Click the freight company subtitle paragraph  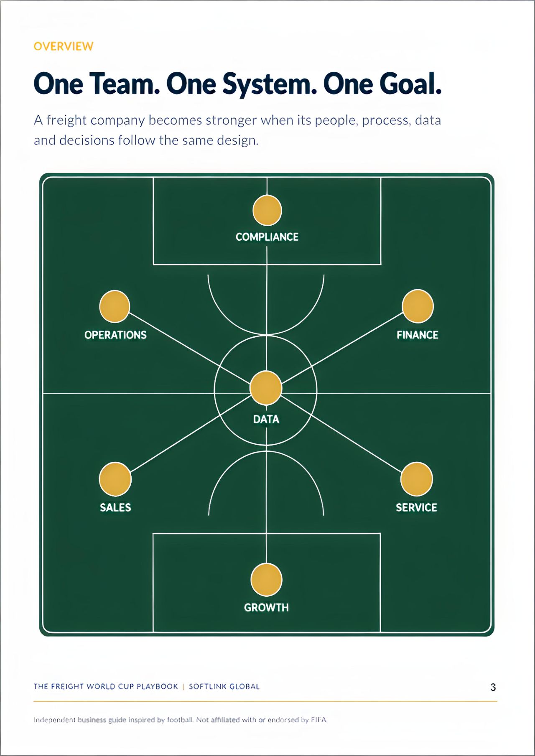[x=237, y=130]
